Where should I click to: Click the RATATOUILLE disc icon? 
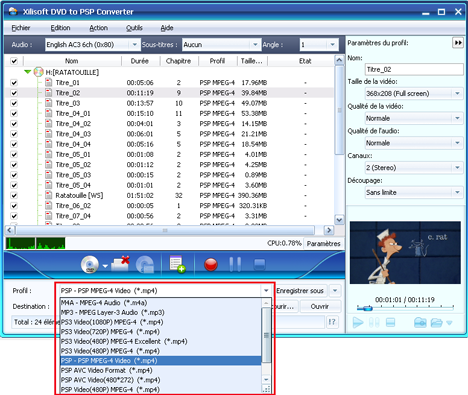coord(39,72)
